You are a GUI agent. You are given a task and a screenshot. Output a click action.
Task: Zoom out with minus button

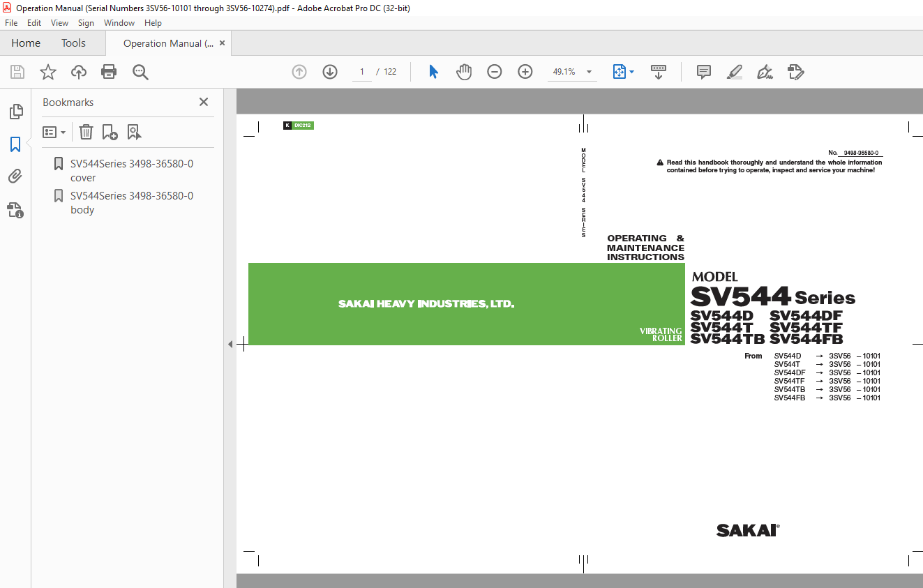[x=495, y=72]
